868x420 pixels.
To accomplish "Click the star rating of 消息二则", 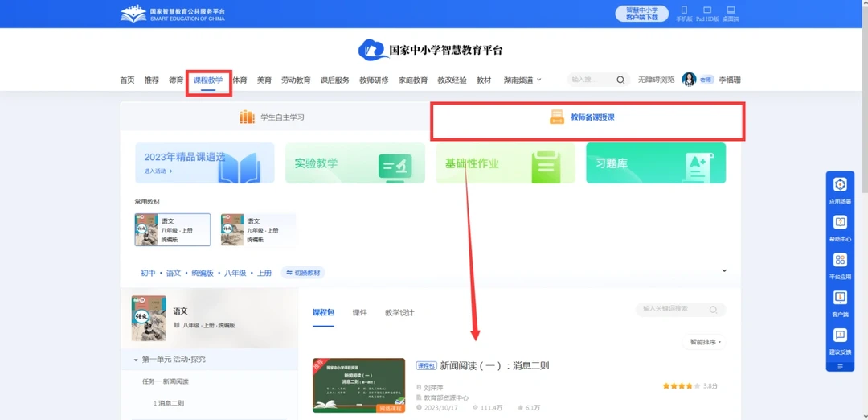I will coord(682,385).
